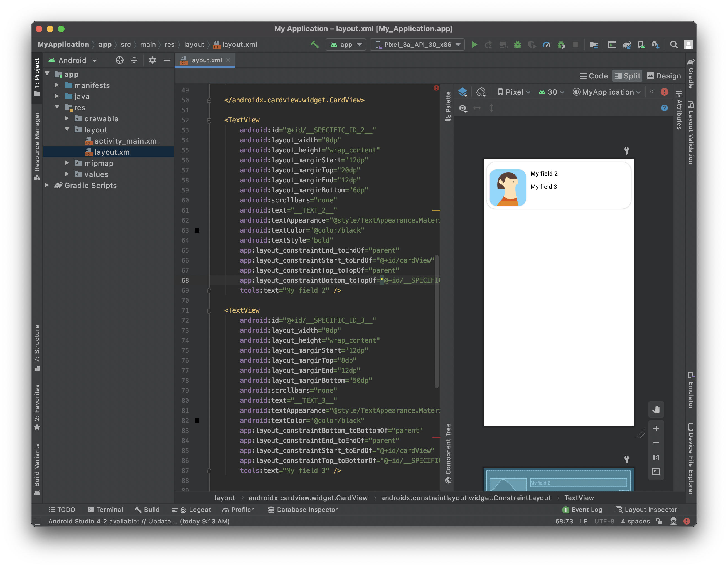
Task: Switch to Code view mode
Action: coord(594,76)
